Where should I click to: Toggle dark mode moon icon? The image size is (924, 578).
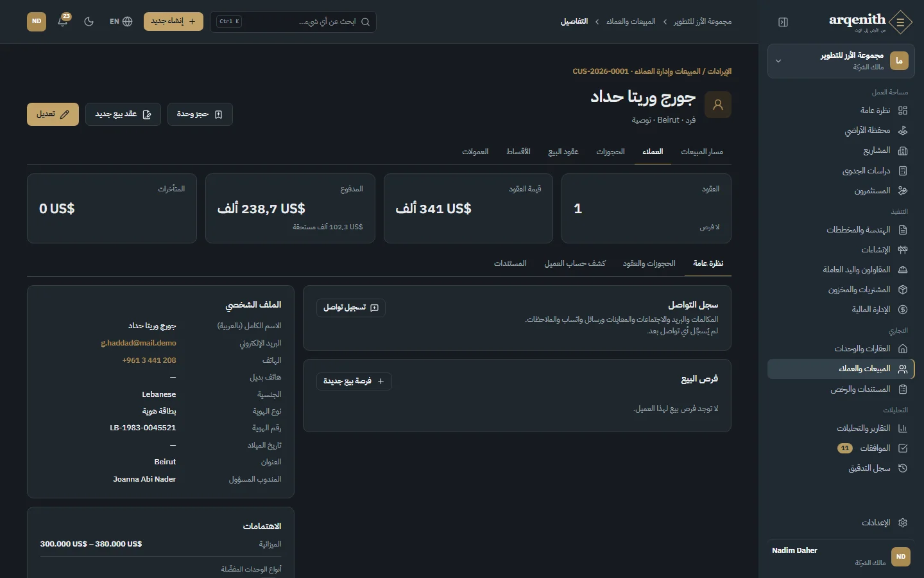tap(89, 21)
